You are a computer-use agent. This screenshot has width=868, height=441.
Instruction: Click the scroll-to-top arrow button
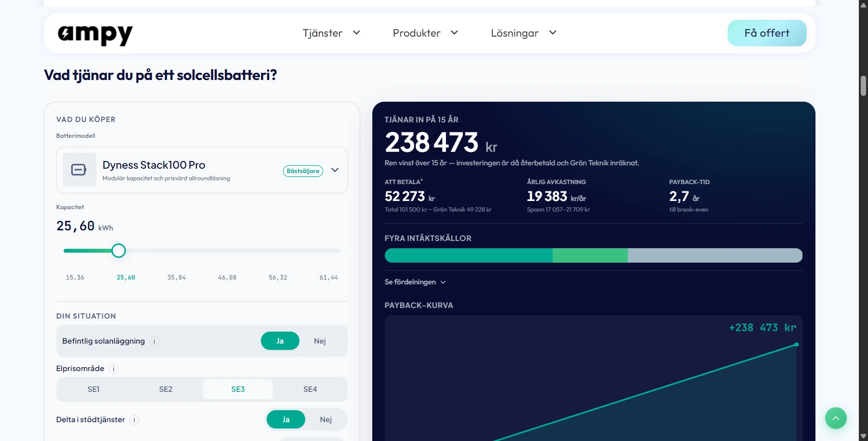(x=836, y=418)
